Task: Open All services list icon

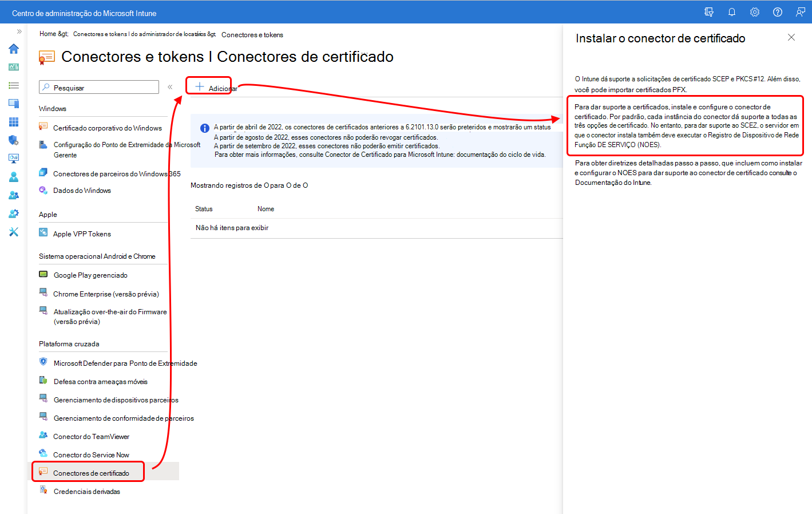Action: pyautogui.click(x=14, y=85)
